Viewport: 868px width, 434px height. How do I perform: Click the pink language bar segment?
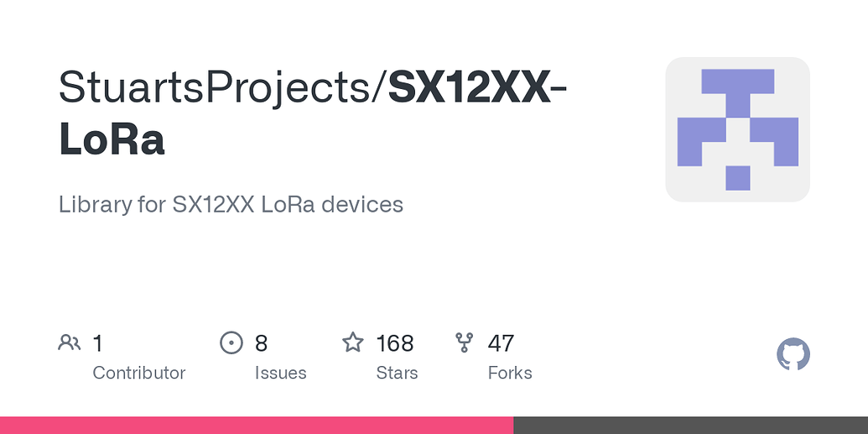[256, 425]
